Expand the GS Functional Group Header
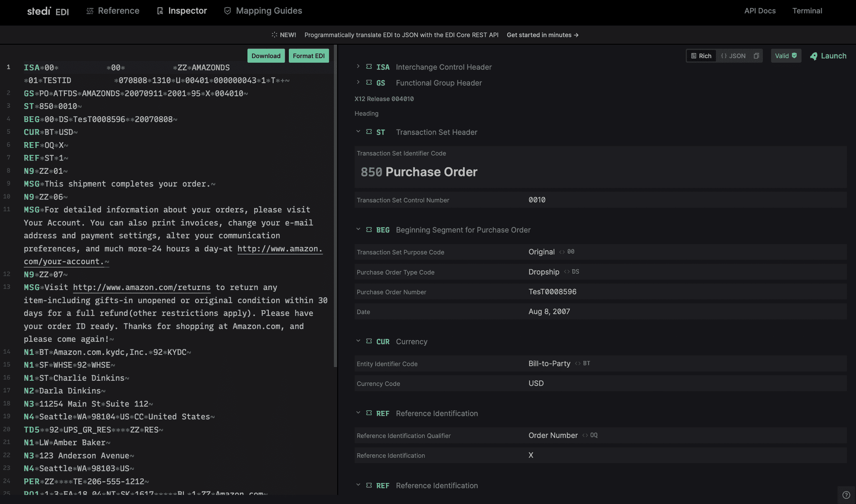 (x=358, y=82)
